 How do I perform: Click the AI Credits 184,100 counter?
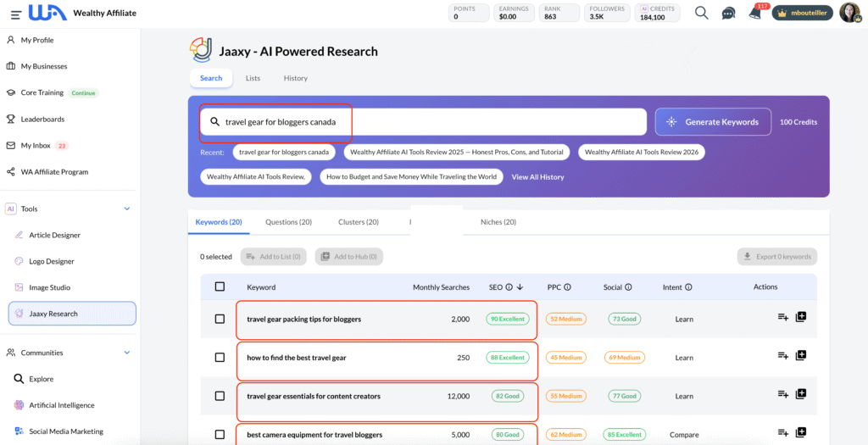(x=657, y=13)
